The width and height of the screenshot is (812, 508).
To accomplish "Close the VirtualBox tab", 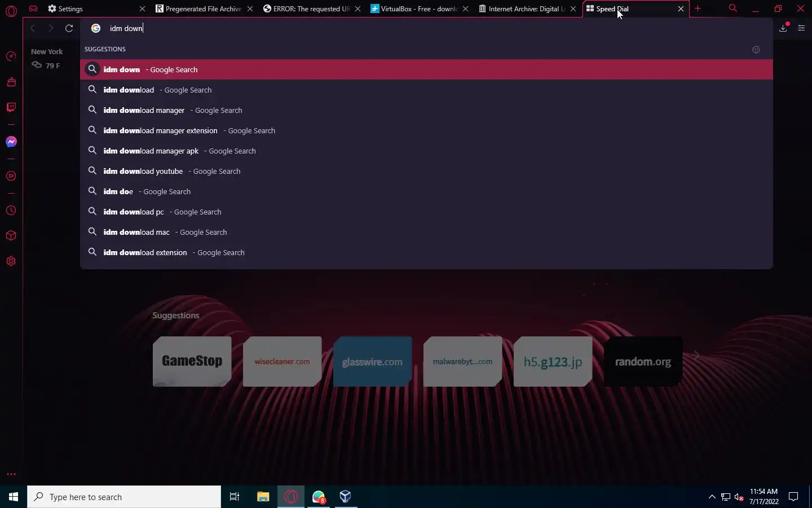I will [x=465, y=8].
